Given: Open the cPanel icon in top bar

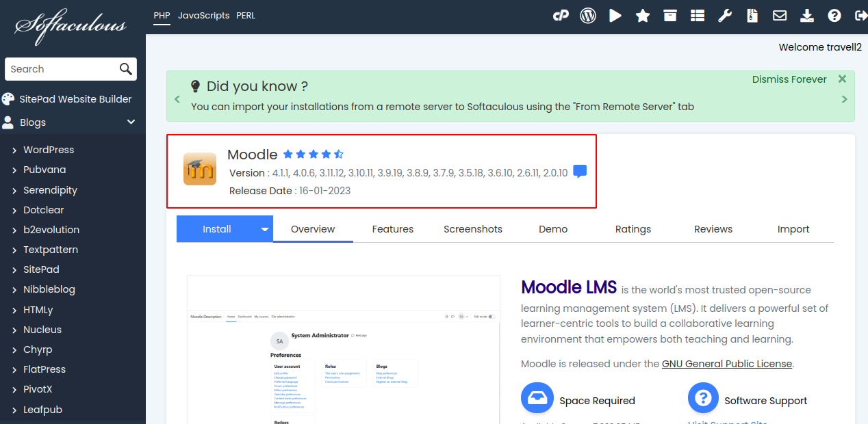Looking at the screenshot, I should coord(561,15).
